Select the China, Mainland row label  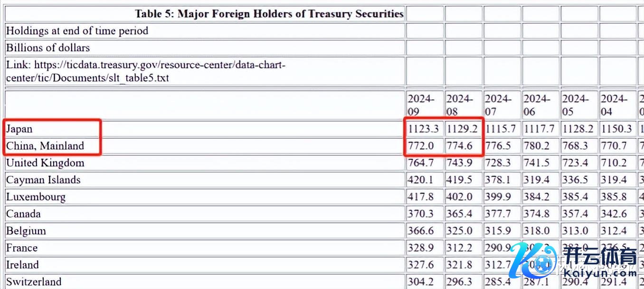pos(45,146)
